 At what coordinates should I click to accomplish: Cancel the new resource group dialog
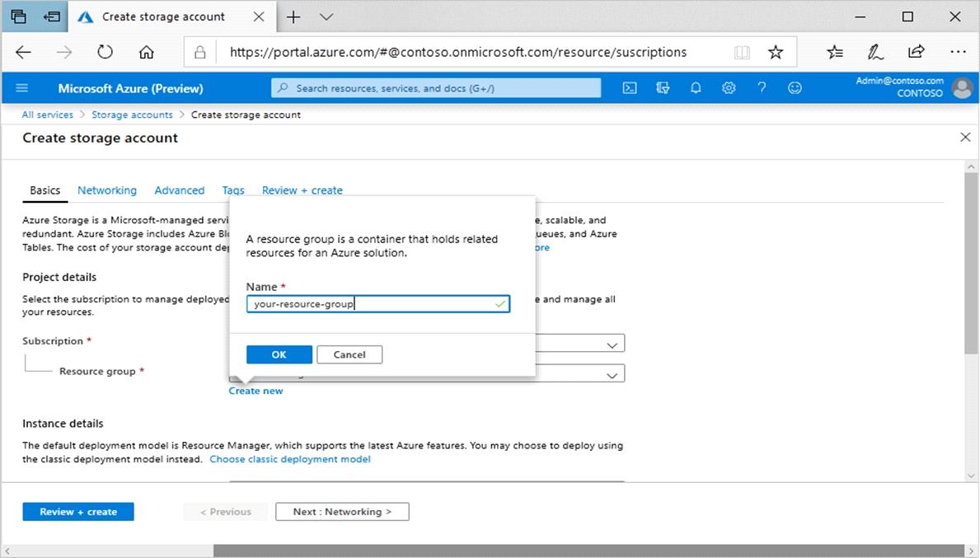(x=349, y=354)
